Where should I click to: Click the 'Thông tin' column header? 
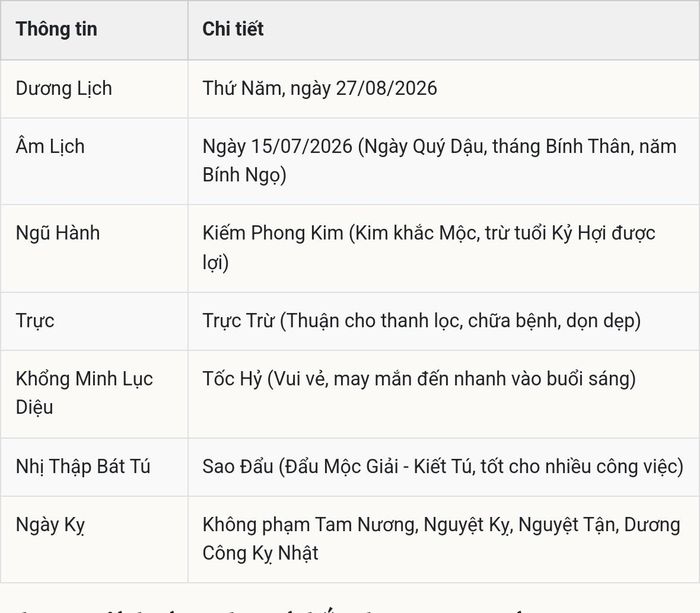click(57, 29)
